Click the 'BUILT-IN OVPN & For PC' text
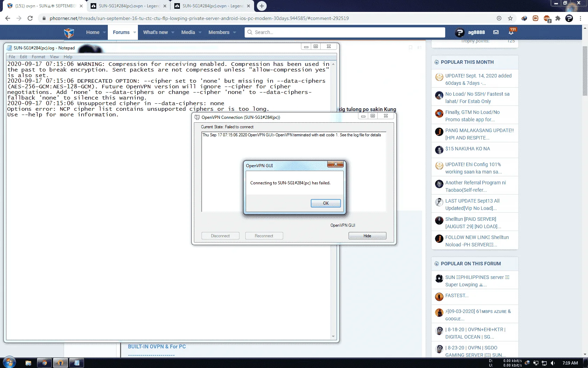Screen dimensions: 588x368 pyautogui.click(x=157, y=347)
